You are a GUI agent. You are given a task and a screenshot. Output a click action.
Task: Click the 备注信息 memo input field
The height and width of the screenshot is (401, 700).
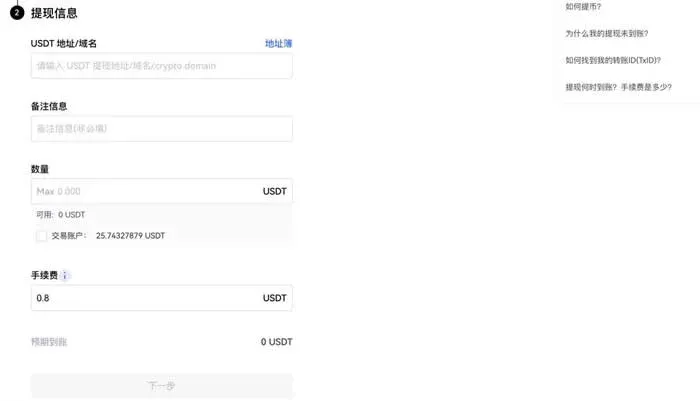point(162,129)
